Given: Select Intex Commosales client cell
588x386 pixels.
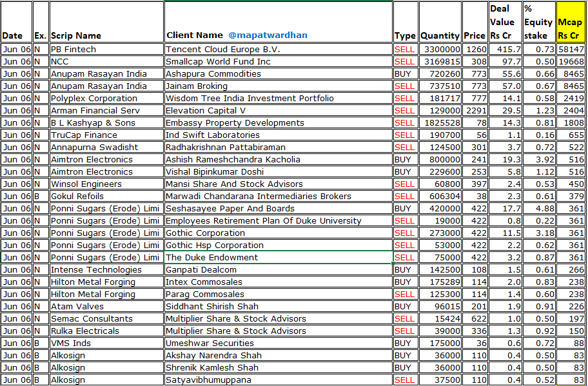Looking at the screenshot, I should (279, 282).
